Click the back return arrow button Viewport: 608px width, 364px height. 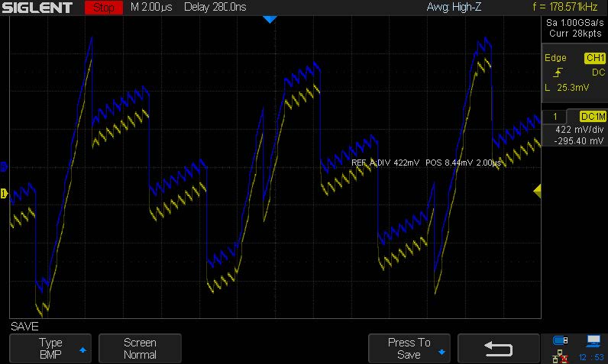(498, 348)
